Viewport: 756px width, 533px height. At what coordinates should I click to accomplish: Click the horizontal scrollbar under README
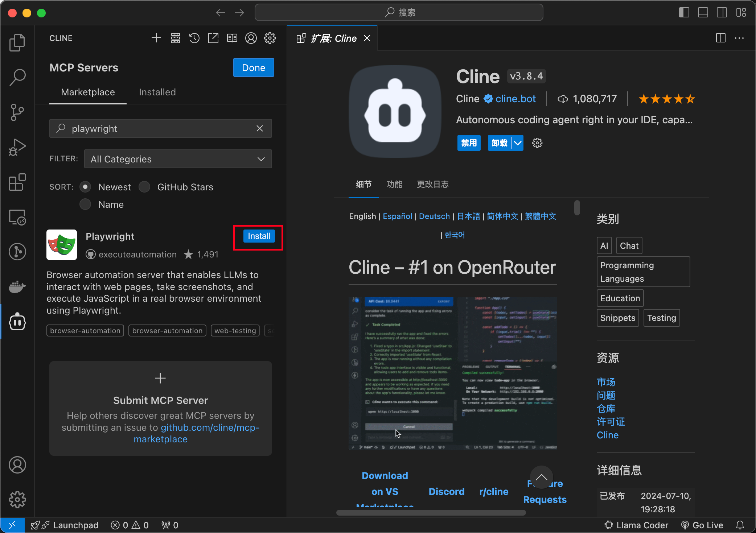point(431,512)
